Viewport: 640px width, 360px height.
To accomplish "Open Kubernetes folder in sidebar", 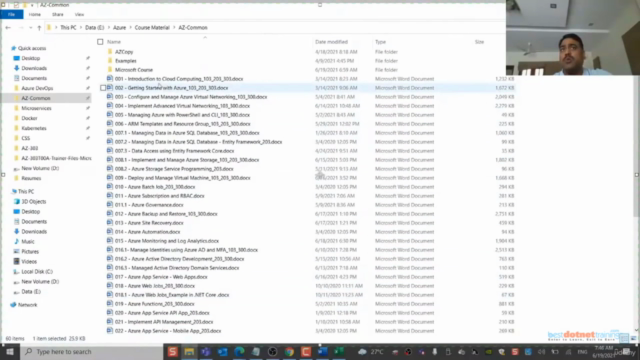I will pos(33,128).
